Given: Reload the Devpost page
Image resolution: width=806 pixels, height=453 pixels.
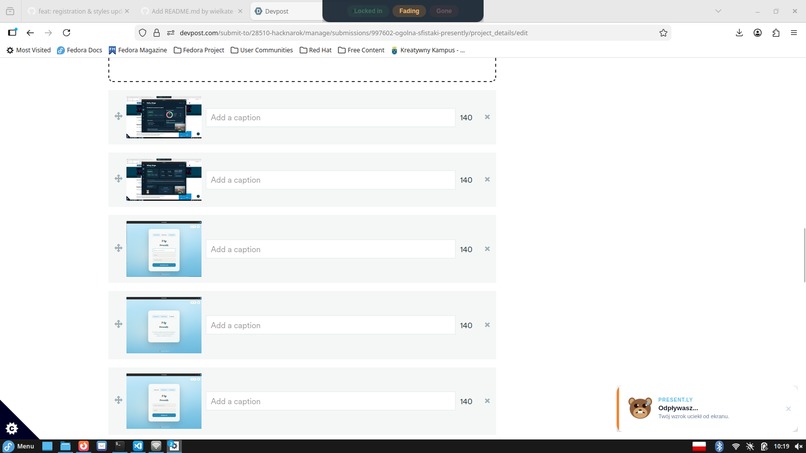Looking at the screenshot, I should [x=66, y=33].
